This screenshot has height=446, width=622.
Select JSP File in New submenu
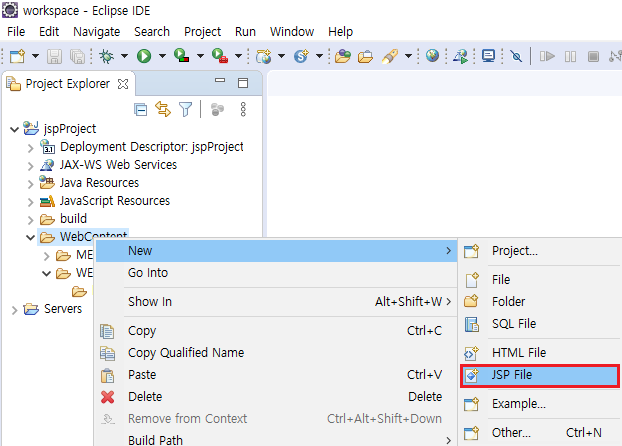pos(540,375)
